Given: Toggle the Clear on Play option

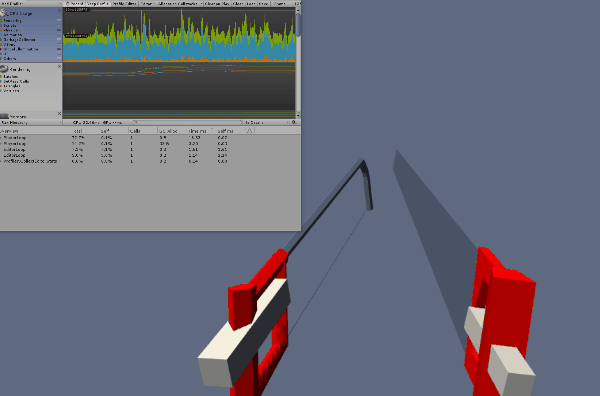Looking at the screenshot, I should tap(217, 3).
